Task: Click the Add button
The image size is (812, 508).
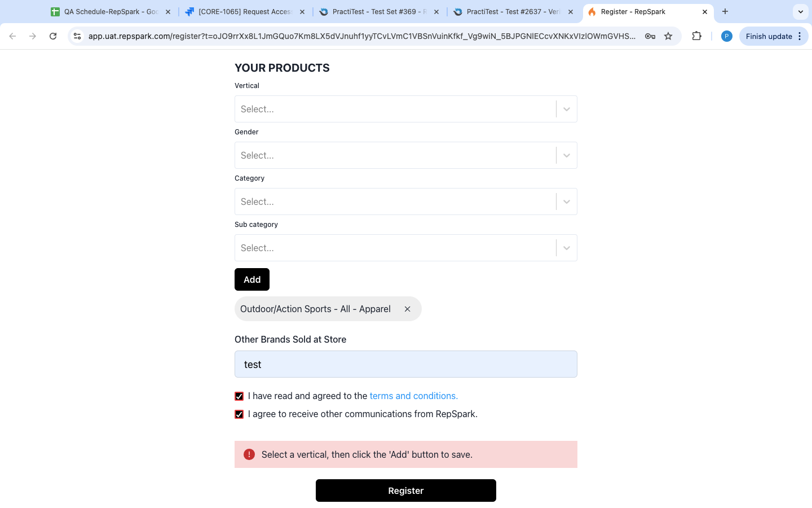Action: [x=252, y=279]
